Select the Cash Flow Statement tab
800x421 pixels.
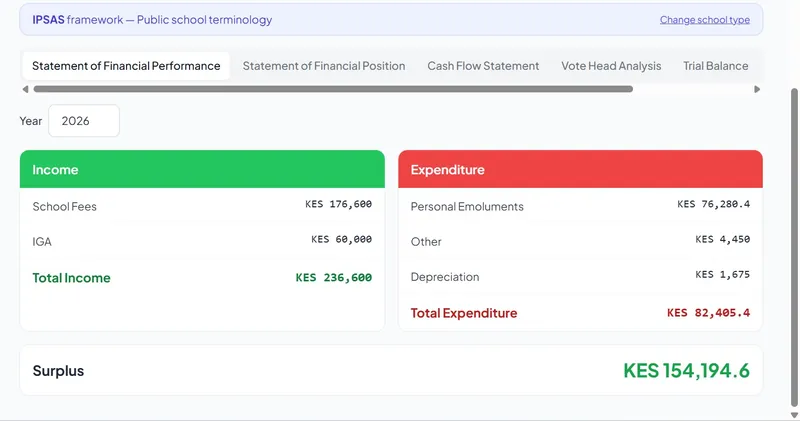483,66
